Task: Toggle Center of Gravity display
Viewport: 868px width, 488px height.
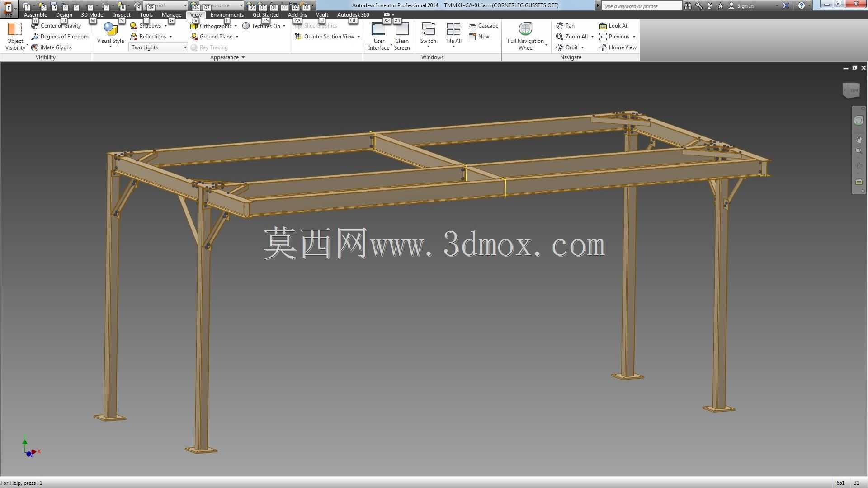Action: pos(56,26)
